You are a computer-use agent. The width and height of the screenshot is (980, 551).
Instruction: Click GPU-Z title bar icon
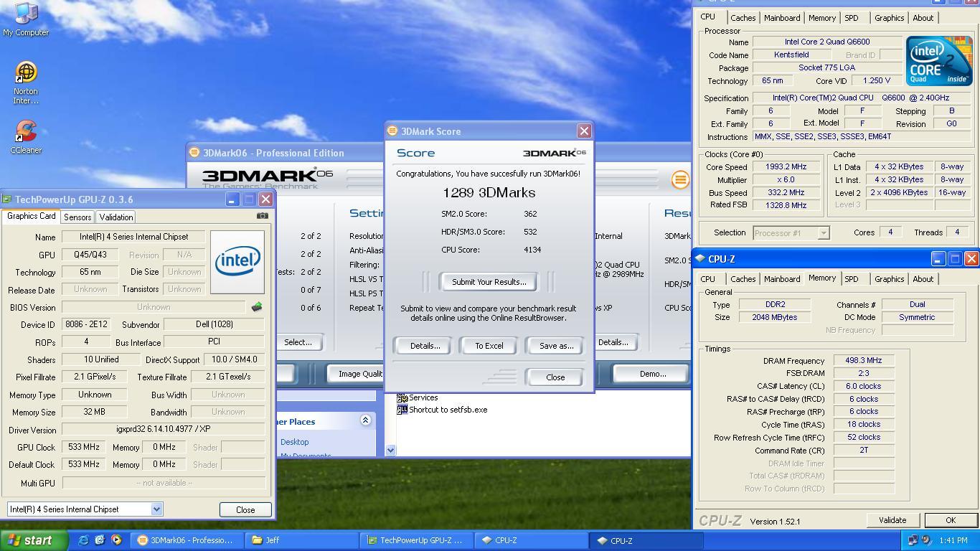tap(7, 199)
